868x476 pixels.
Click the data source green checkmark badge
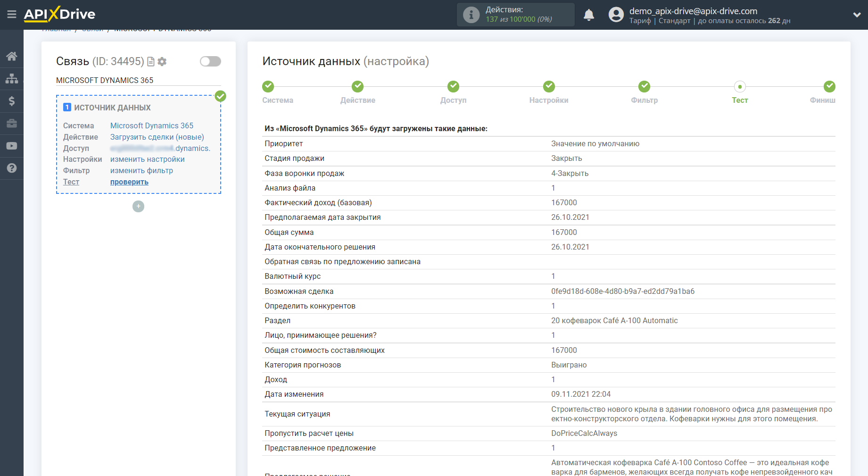coord(220,96)
